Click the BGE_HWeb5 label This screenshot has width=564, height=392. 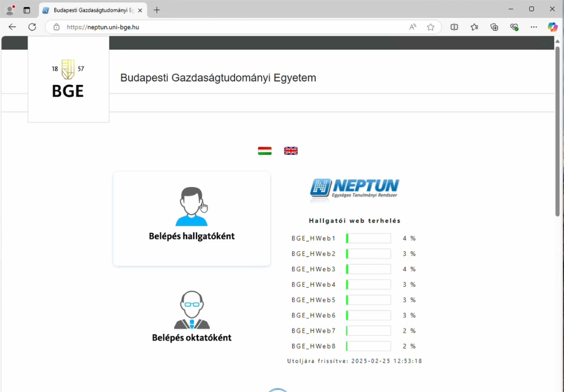click(x=314, y=300)
